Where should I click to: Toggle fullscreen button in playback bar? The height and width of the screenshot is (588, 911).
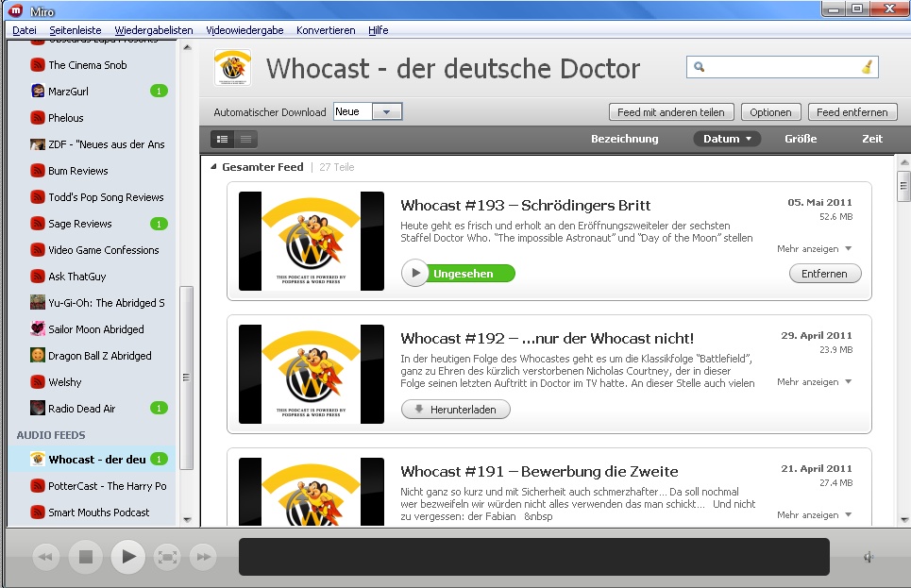(167, 557)
